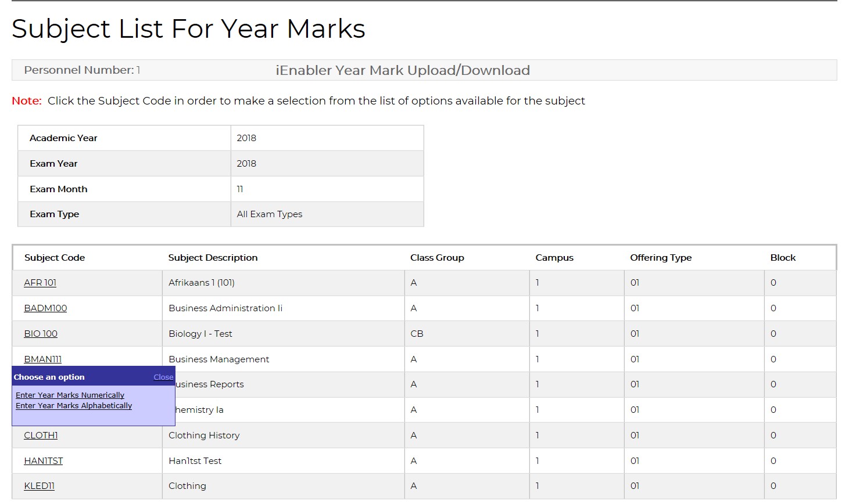849x504 pixels.
Task: Click the Campus column header
Action: [554, 257]
